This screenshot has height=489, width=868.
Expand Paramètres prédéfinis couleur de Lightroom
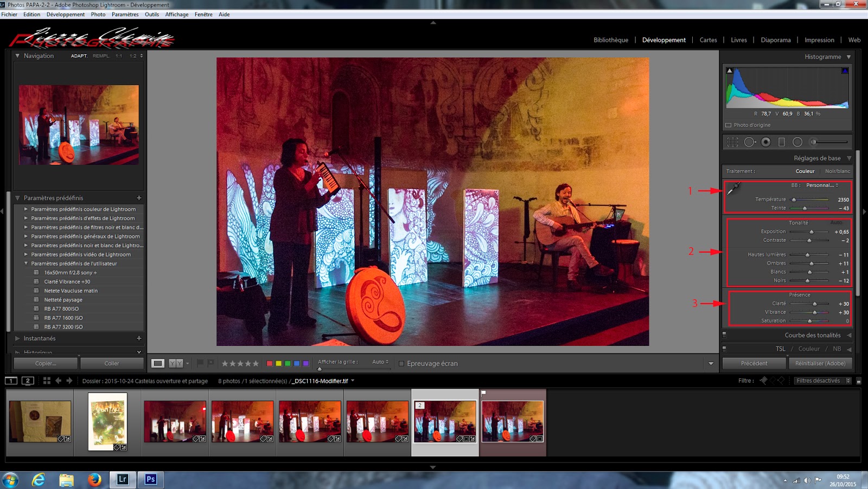pos(25,209)
